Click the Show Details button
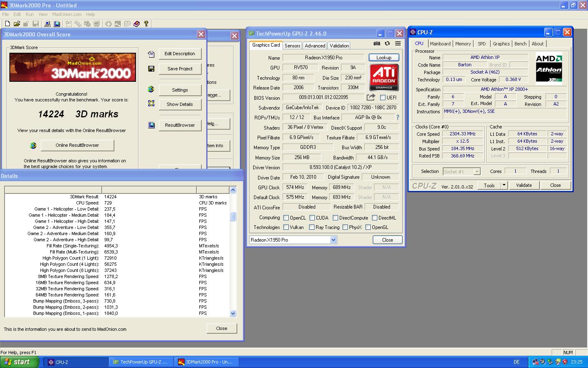Screen dimensions: 588x368 coord(180,104)
